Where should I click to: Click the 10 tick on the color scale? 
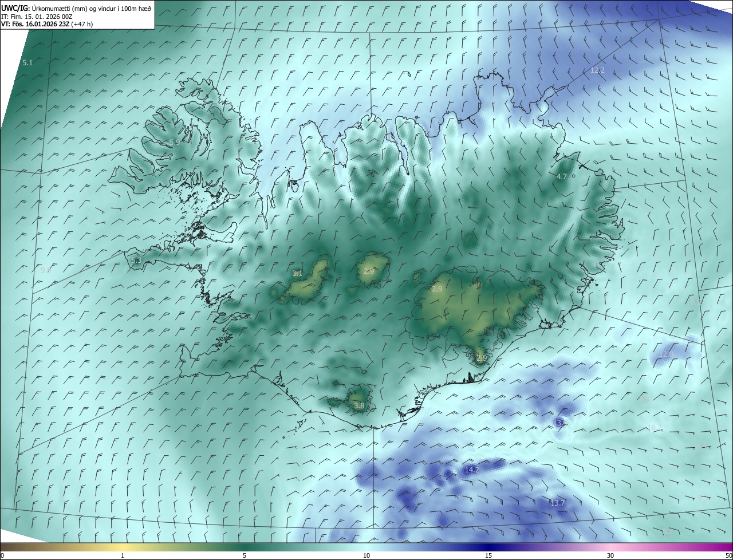tap(366, 555)
